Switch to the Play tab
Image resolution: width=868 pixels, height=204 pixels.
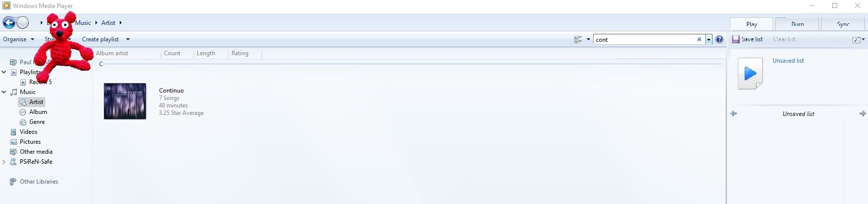(x=751, y=24)
